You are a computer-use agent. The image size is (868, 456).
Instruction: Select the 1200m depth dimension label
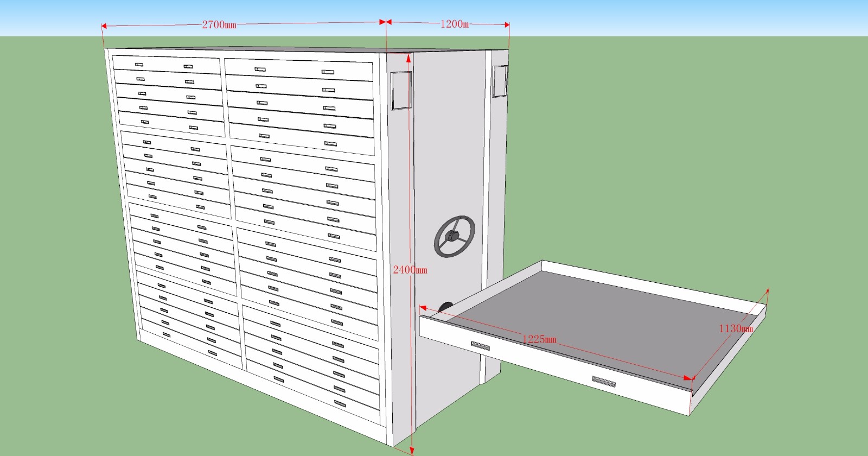click(x=455, y=24)
